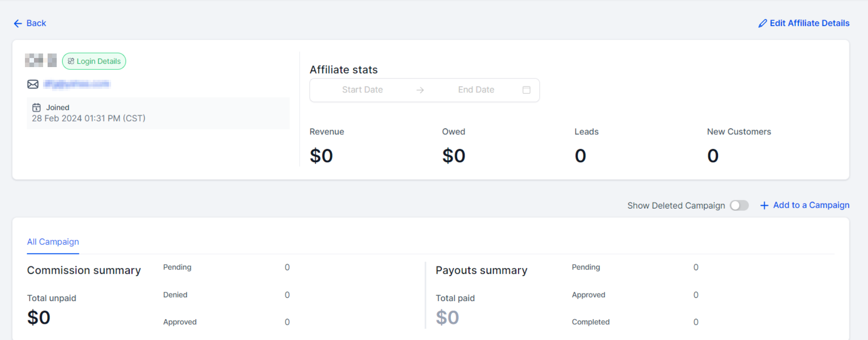Click the Total paid $0 amount

447,317
